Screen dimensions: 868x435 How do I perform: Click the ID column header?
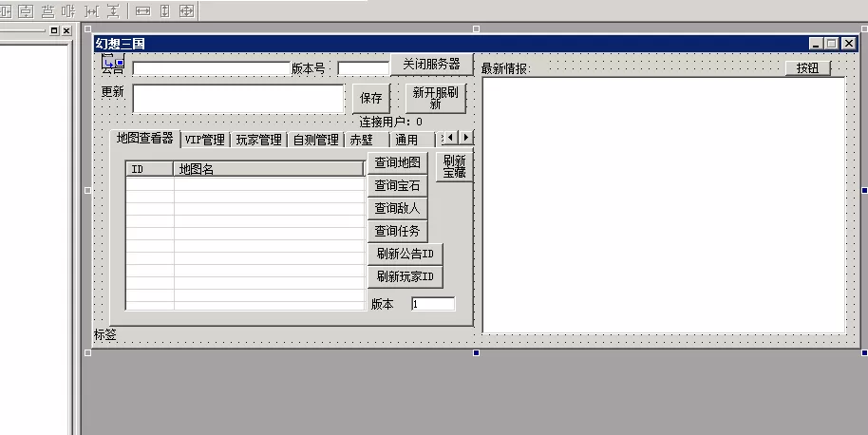pyautogui.click(x=150, y=169)
